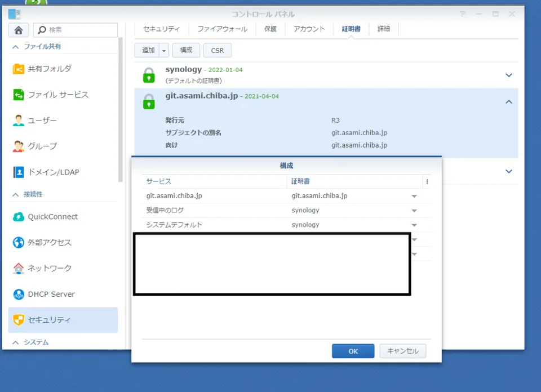
Task: Click 2021-04-04 expiry date text
Action: click(261, 96)
